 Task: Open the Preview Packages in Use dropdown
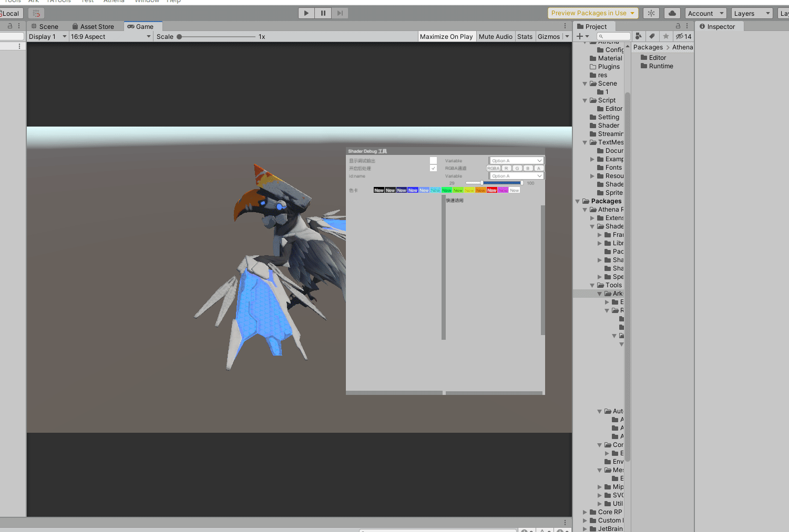point(592,13)
